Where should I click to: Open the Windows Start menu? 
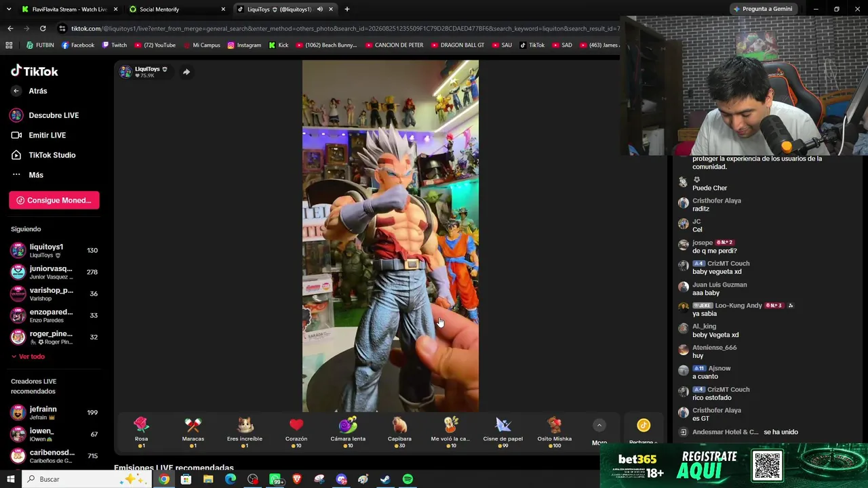click(10, 479)
